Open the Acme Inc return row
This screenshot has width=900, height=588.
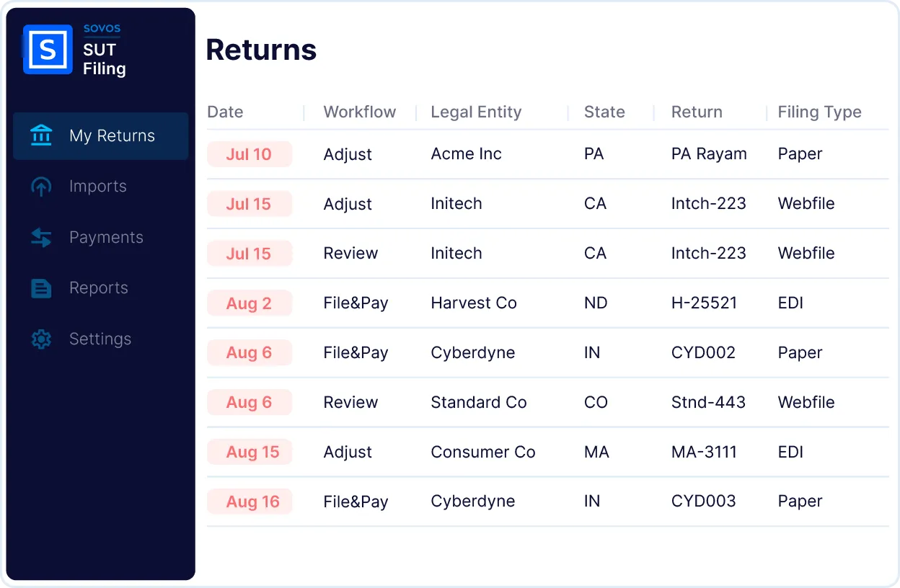click(466, 154)
